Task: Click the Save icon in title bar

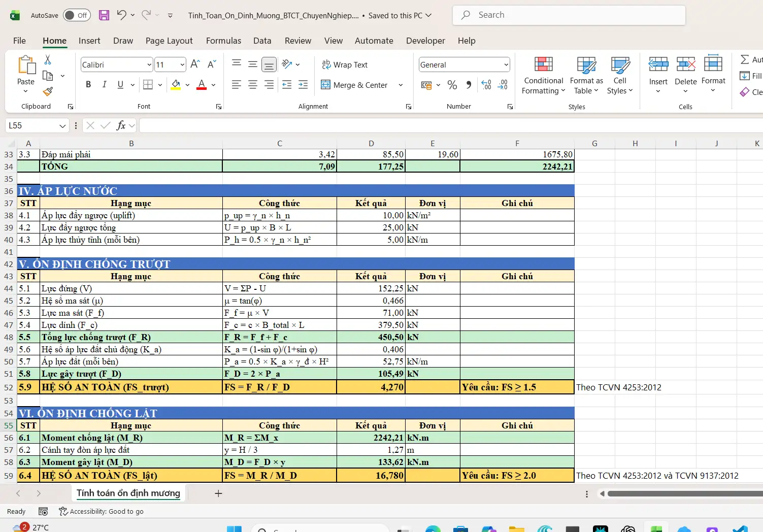Action: (x=104, y=15)
